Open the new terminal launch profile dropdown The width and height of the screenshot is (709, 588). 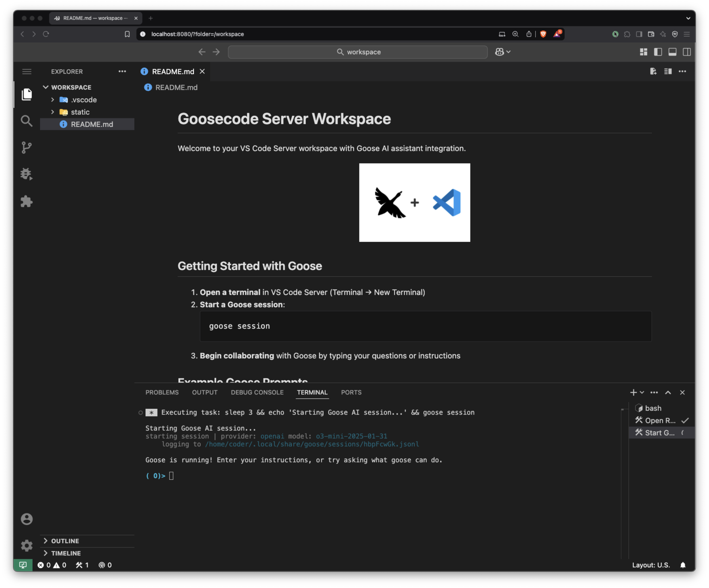coord(642,392)
